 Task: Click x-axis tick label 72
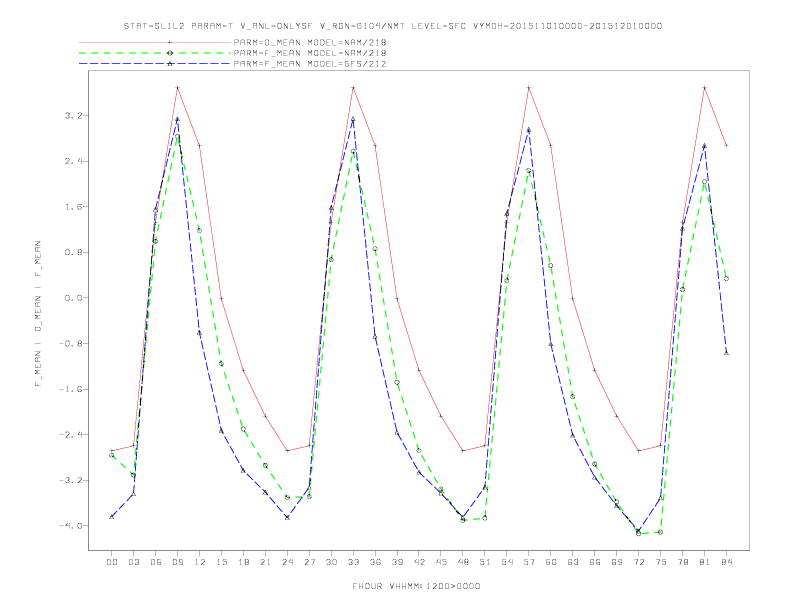639,562
